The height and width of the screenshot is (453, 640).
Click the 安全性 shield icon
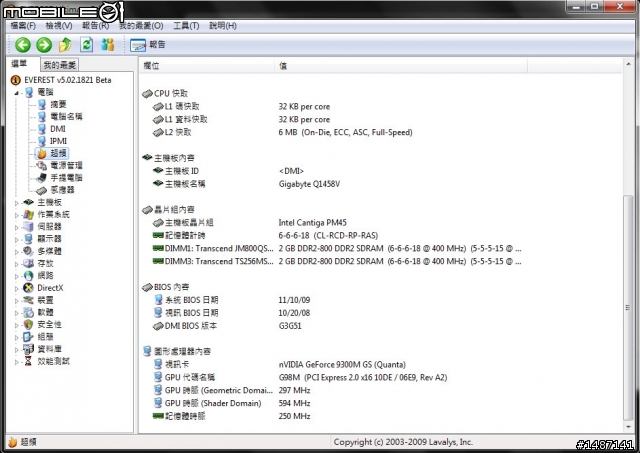(28, 324)
